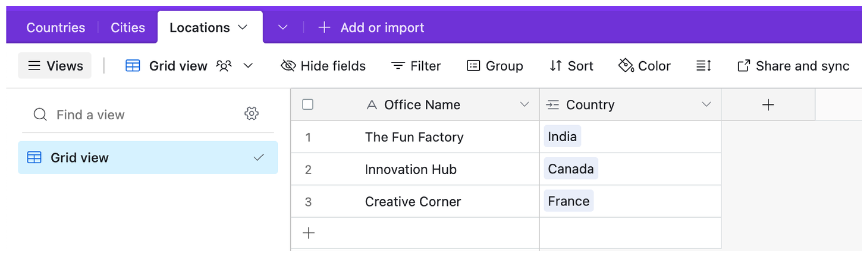868x257 pixels.
Task: Open the linked India record chip
Action: (562, 136)
